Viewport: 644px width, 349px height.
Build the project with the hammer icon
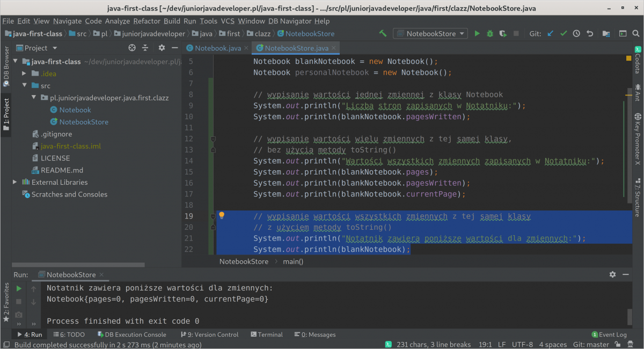383,33
